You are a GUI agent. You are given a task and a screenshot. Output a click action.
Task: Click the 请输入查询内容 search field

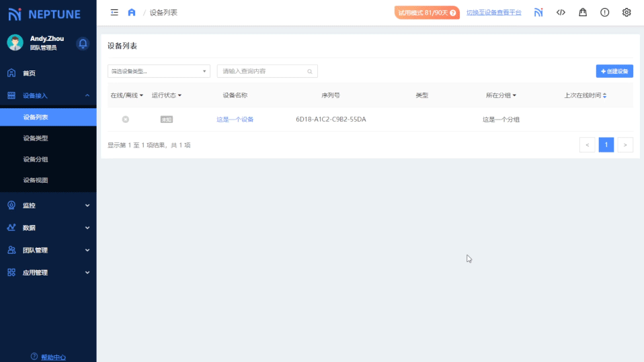point(262,71)
